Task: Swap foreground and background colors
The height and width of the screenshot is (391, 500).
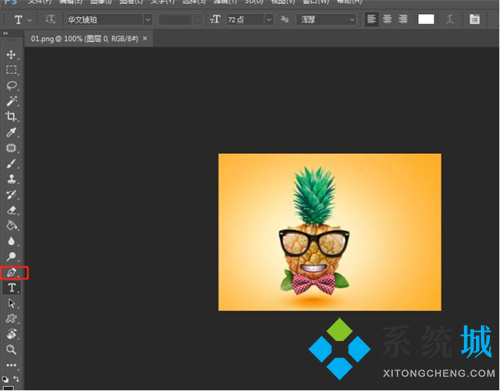Action: [16, 379]
